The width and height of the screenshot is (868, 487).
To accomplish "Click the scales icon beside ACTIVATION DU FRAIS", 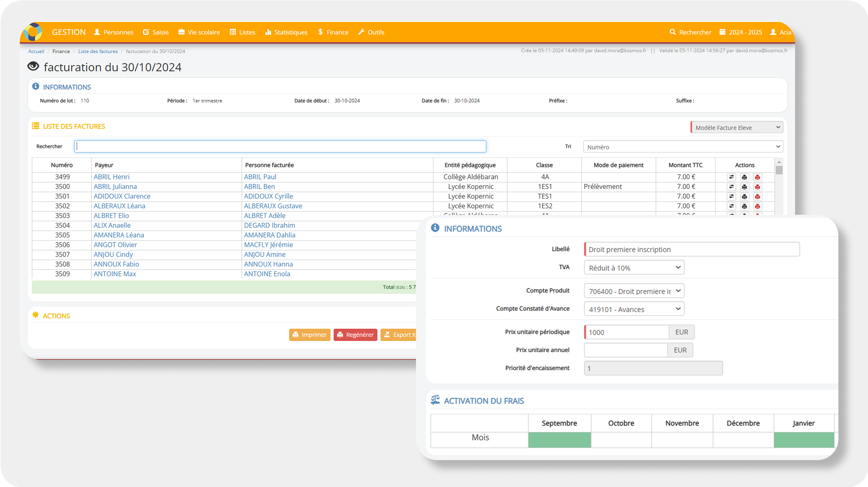I will tap(435, 400).
